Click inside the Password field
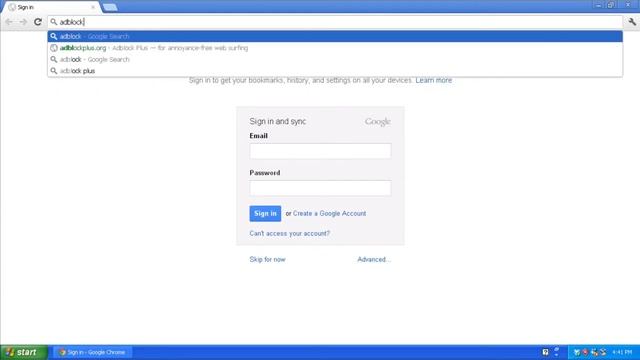Screen dimensions: 640x360 pyautogui.click(x=320, y=188)
